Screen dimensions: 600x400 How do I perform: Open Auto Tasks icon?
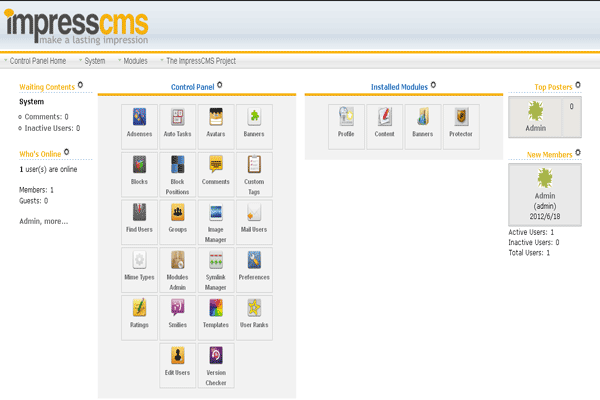178,127
